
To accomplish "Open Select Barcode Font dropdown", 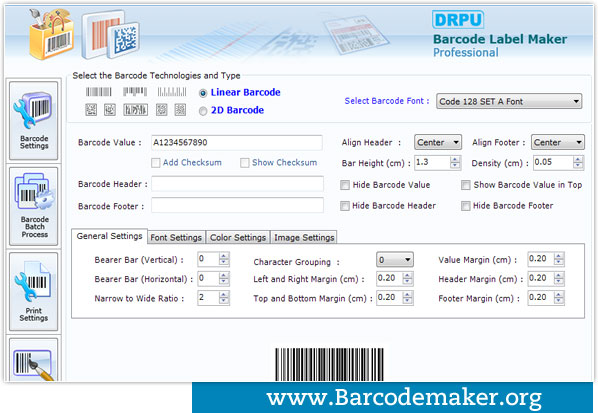I will pos(509,101).
